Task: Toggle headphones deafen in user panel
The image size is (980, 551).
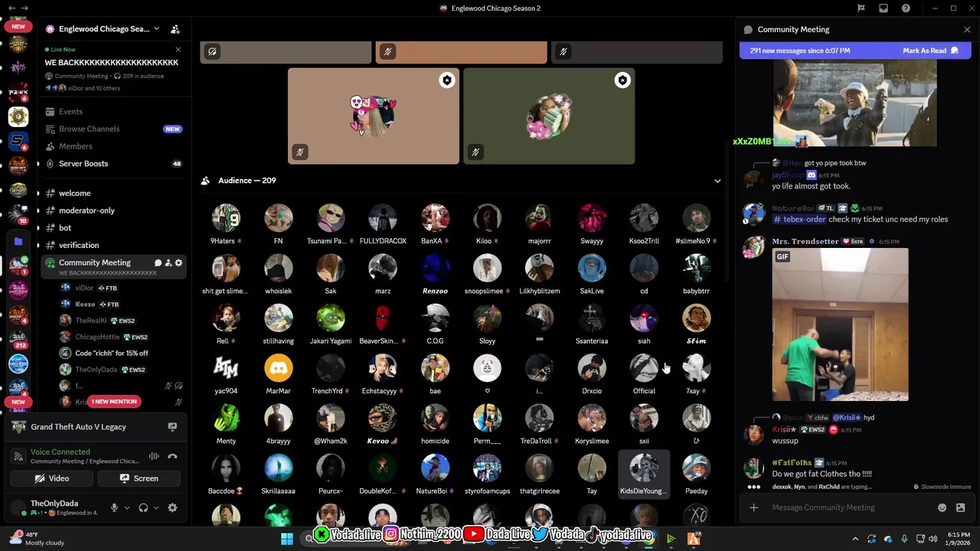Action: (143, 507)
